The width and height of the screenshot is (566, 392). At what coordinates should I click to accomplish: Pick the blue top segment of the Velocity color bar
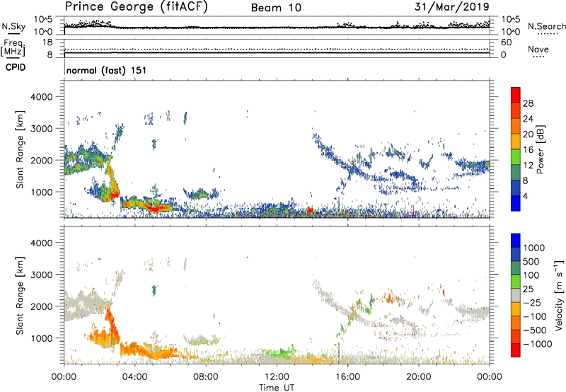tap(516, 241)
